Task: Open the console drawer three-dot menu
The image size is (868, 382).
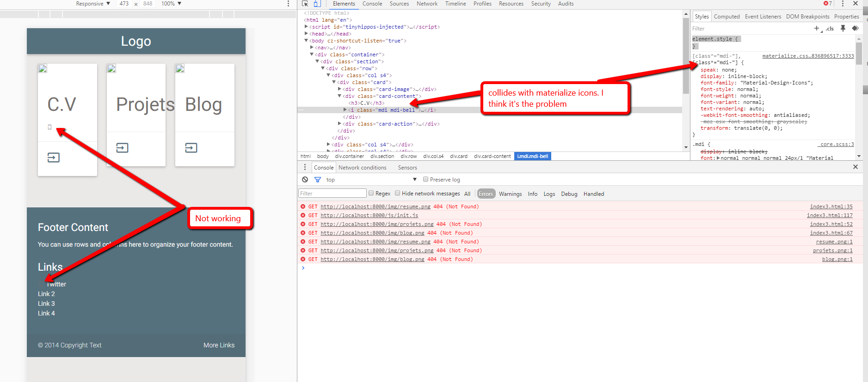Action: coord(305,167)
